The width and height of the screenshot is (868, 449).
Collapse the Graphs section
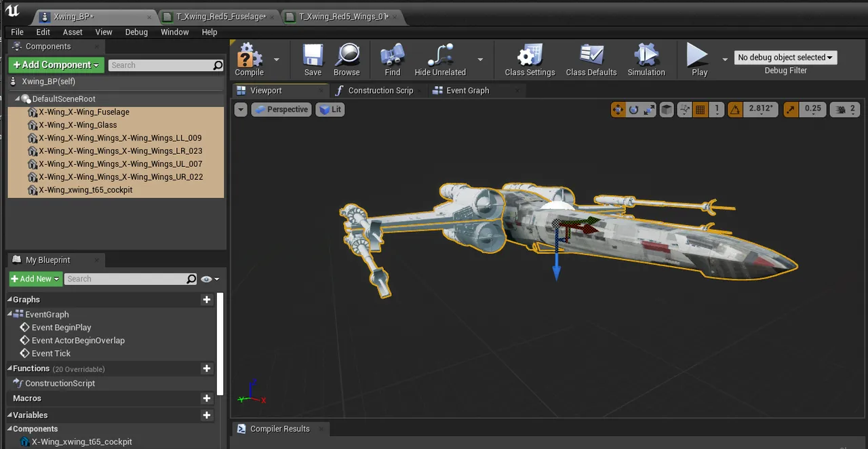pyautogui.click(x=10, y=300)
